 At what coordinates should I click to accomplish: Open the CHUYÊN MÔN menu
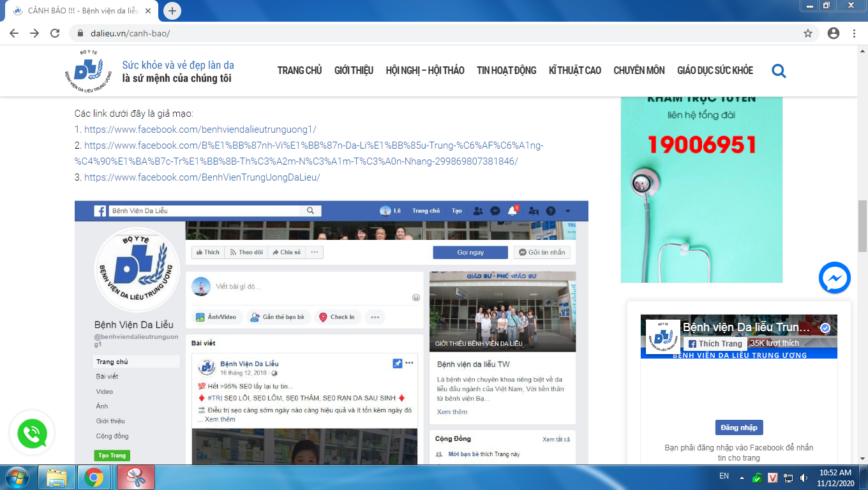tap(639, 71)
